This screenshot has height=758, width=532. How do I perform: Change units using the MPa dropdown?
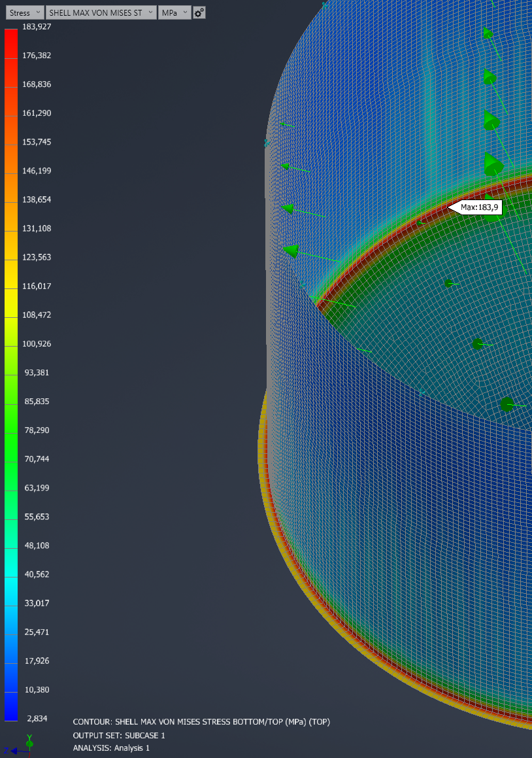click(174, 12)
